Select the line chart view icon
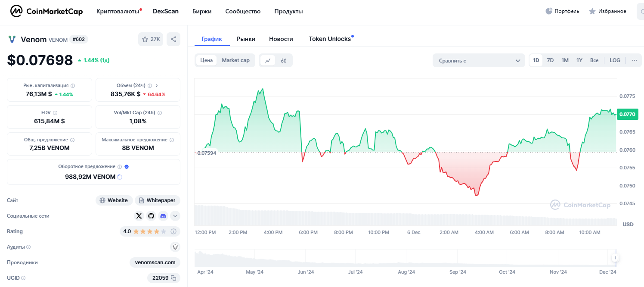Viewport: 644px width, 287px height. 267,60
